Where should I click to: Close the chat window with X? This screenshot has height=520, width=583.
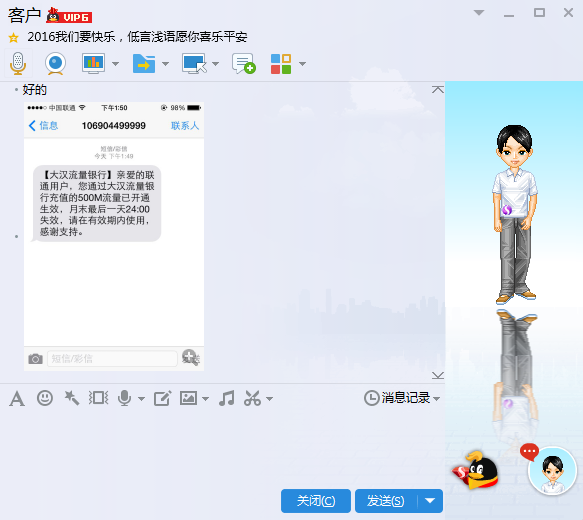[x=568, y=13]
